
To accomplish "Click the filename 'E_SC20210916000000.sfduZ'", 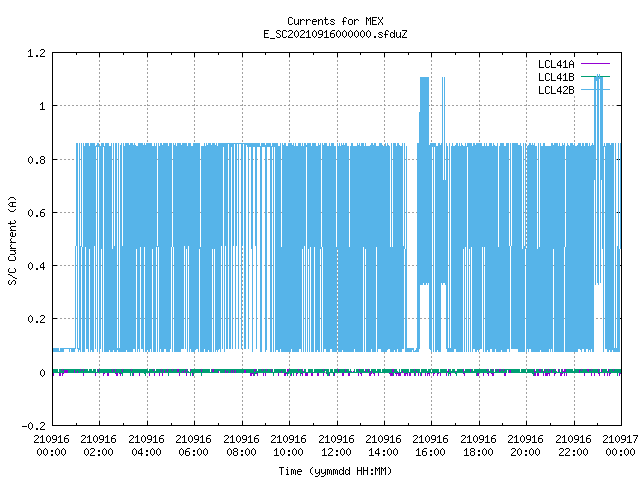I will 335,34.
